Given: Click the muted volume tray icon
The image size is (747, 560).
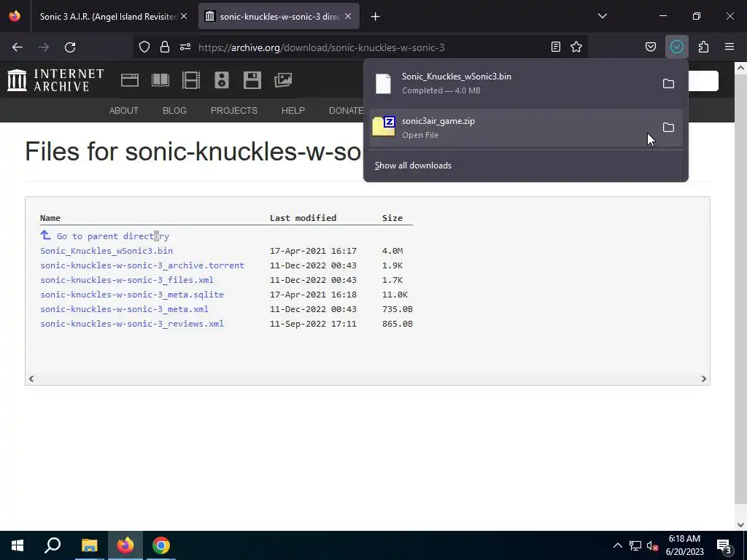Looking at the screenshot, I should tap(652, 545).
